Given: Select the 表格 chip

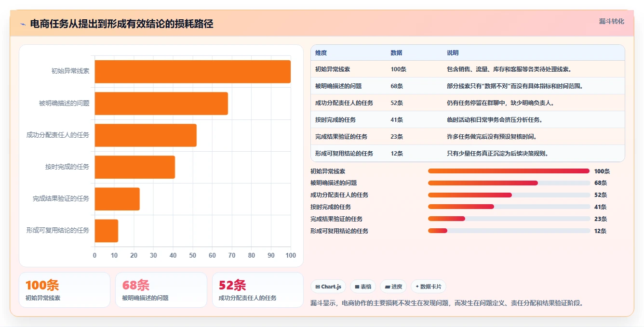Looking at the screenshot, I should coord(363,287).
